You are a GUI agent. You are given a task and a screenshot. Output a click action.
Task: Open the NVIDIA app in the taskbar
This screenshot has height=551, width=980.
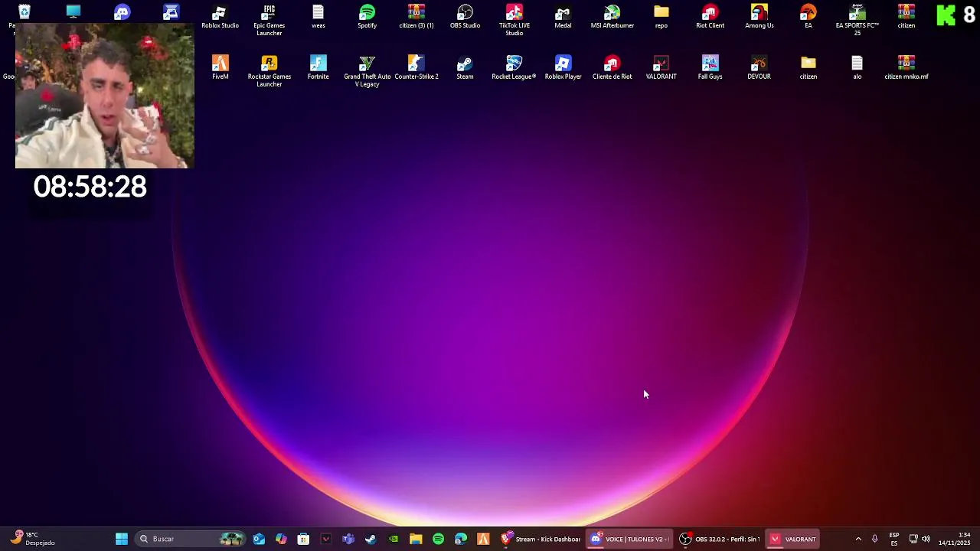[x=394, y=539]
